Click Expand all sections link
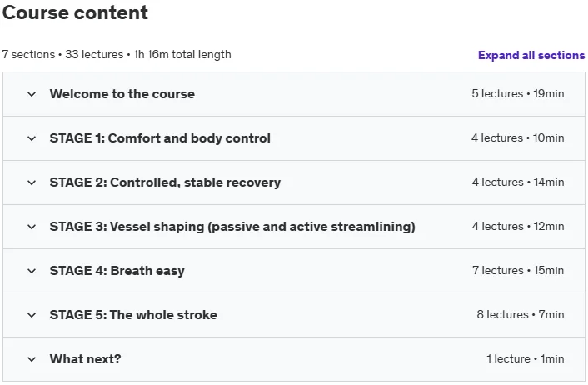 (x=531, y=55)
